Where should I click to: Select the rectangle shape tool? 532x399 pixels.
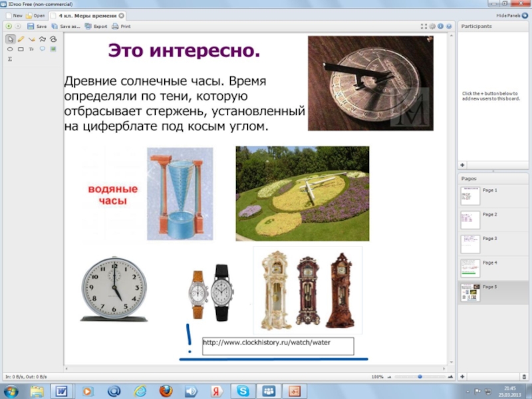[21, 49]
